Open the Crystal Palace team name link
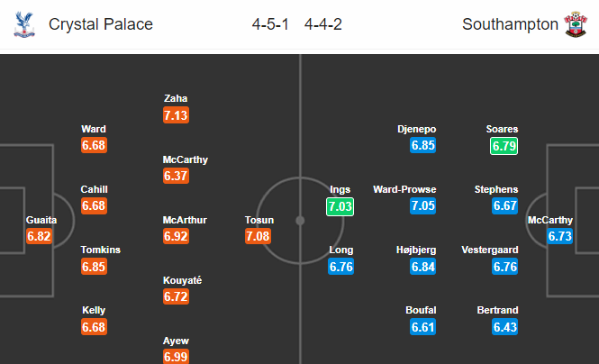The image size is (599, 364). 101,24
